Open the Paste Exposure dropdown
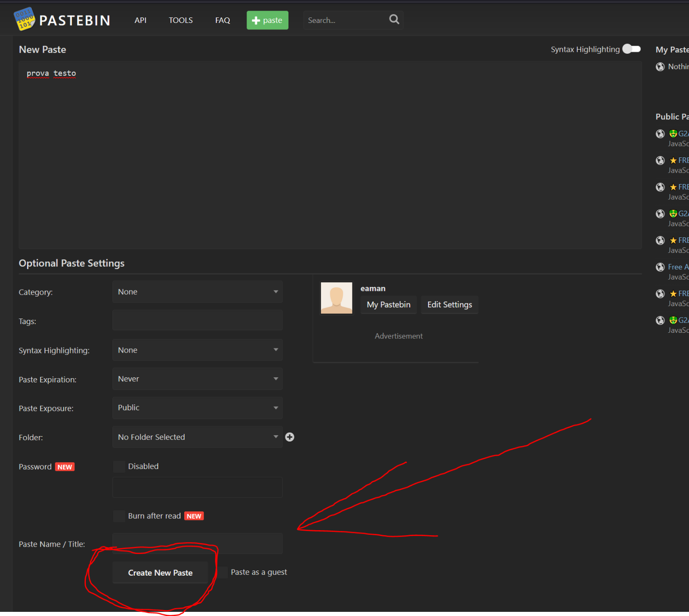This screenshot has width=689, height=616. 197,408
